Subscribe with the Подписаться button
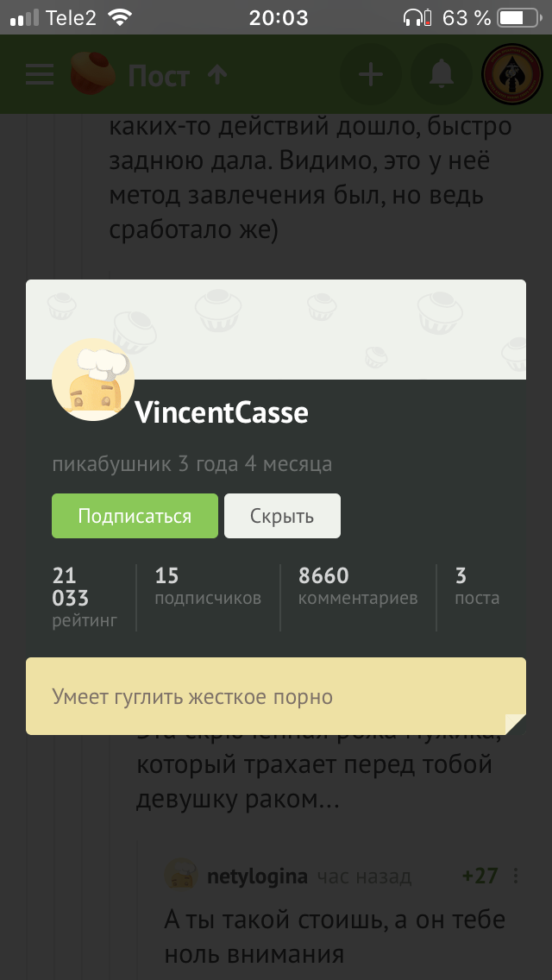This screenshot has width=552, height=980. coord(135,516)
